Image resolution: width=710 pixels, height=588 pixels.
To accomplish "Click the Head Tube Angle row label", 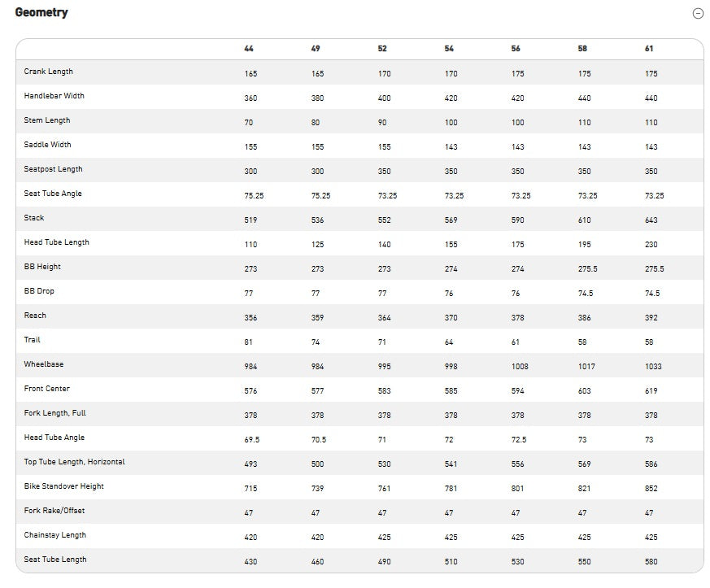I will 54,438.
